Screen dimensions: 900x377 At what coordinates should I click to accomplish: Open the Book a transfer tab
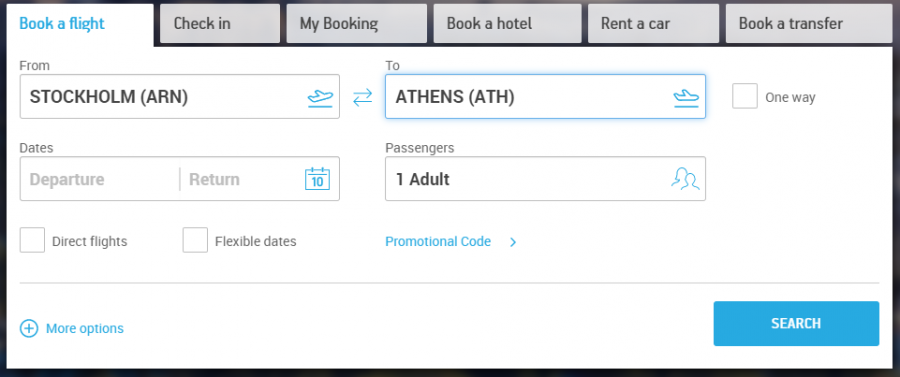click(810, 24)
